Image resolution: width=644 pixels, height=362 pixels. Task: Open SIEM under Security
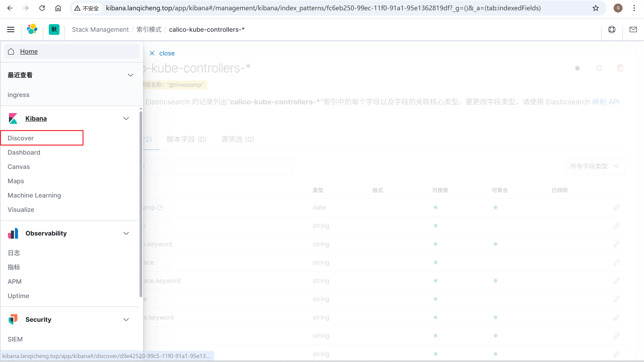(x=15, y=339)
